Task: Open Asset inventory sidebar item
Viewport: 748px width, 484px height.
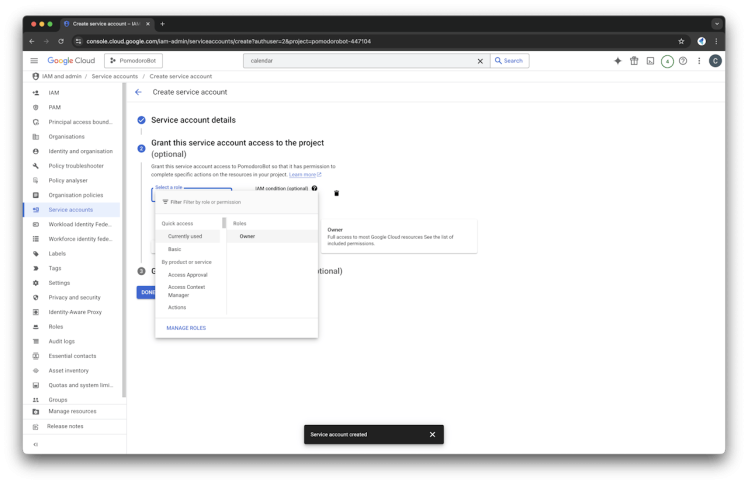Action: (x=72, y=371)
